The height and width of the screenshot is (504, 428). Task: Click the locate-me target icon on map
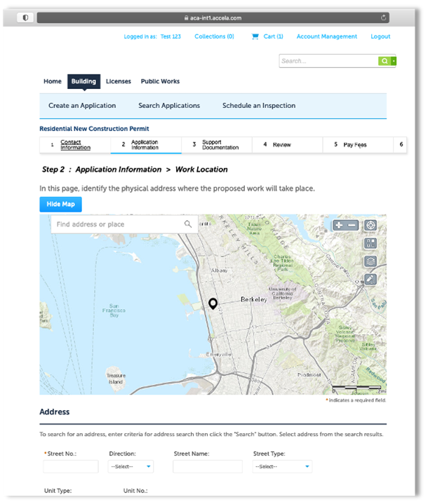point(370,225)
